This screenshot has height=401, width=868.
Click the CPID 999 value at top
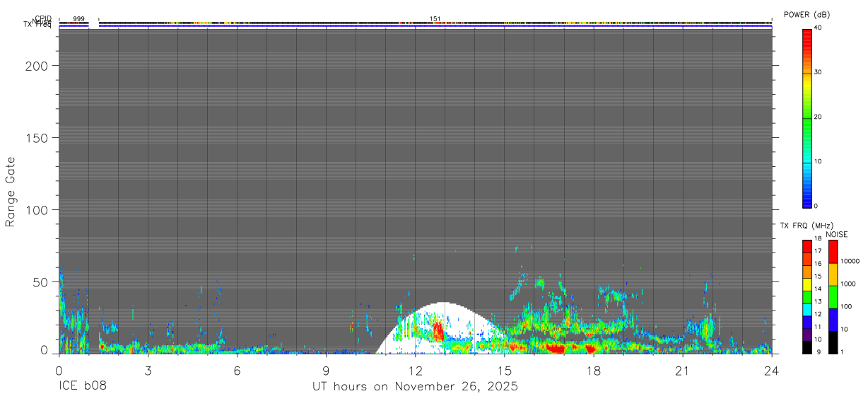point(79,18)
